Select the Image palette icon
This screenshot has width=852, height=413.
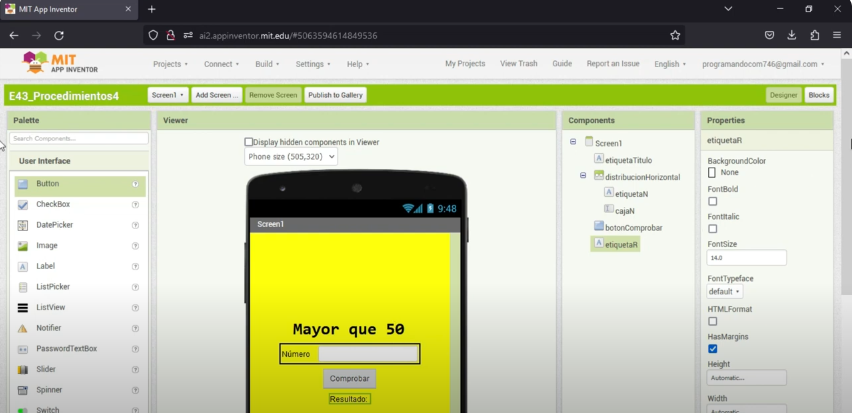pos(22,246)
